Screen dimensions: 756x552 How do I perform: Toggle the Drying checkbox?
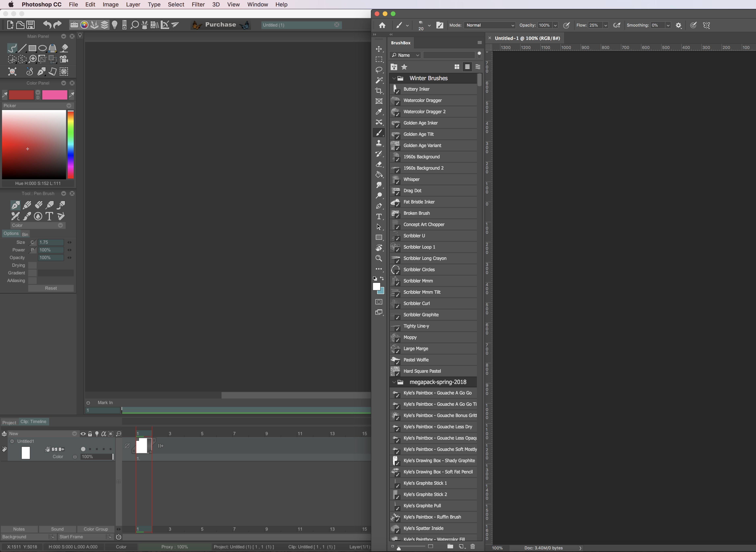(32, 265)
